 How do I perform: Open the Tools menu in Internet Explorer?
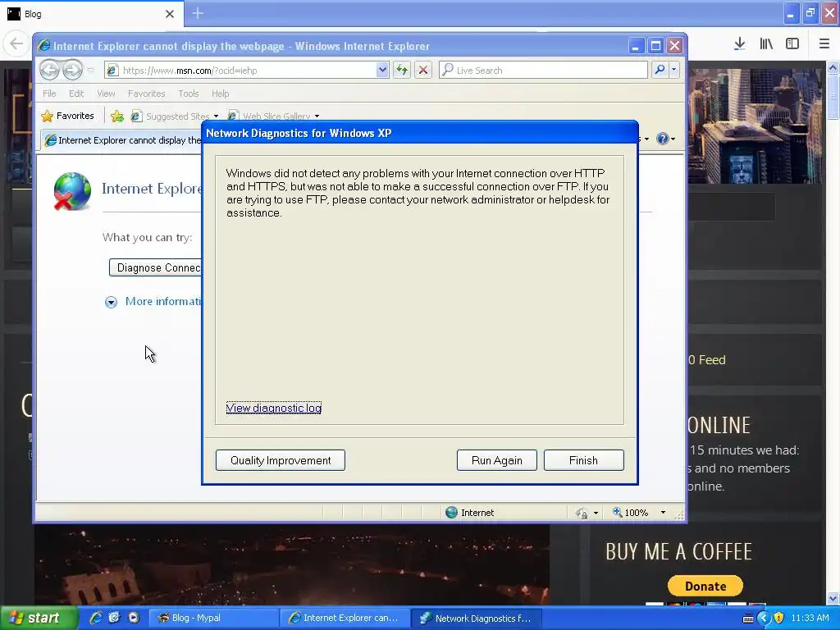pyautogui.click(x=189, y=94)
